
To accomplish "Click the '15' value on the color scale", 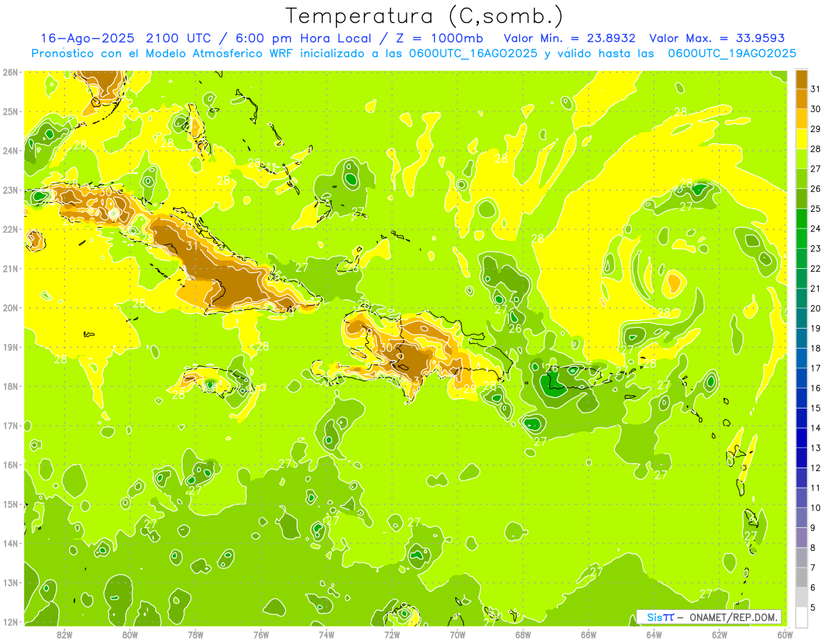I will 816,408.
